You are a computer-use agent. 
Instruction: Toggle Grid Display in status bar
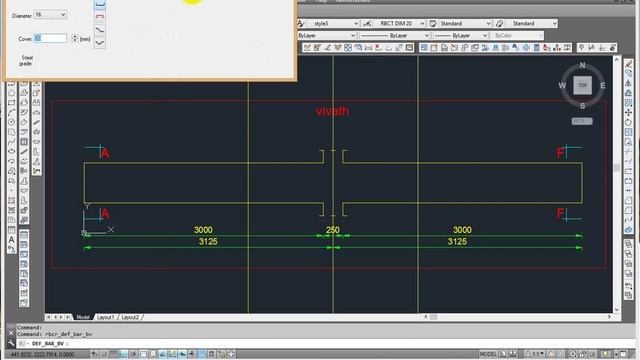click(114, 354)
